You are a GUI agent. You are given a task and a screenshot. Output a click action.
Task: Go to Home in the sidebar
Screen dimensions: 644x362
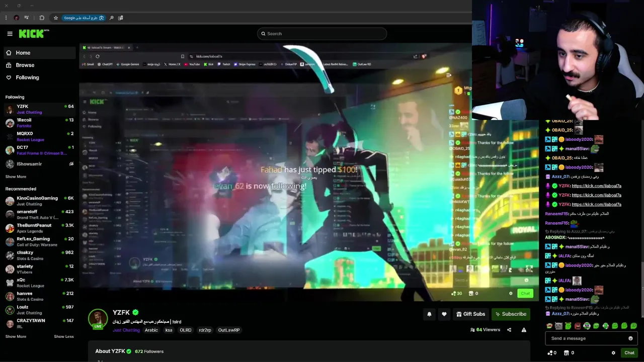(40, 53)
